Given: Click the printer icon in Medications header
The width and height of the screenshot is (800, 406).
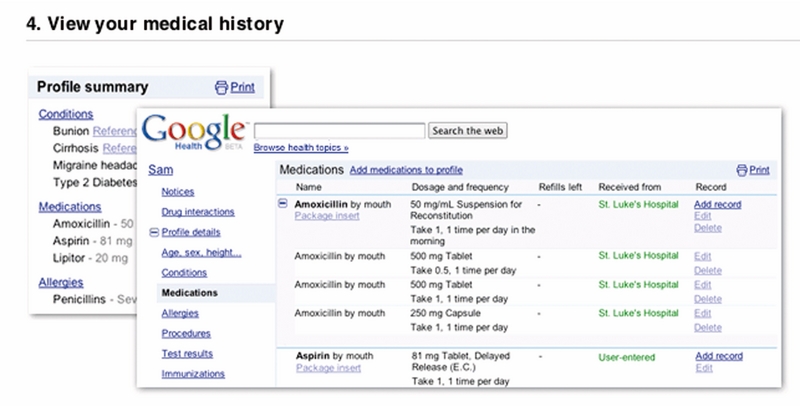Looking at the screenshot, I should tap(741, 170).
